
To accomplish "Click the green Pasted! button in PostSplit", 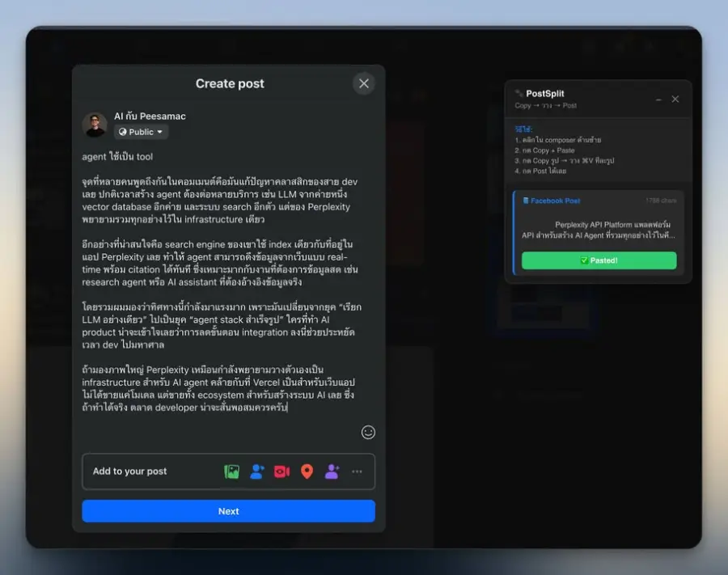I will [599, 260].
